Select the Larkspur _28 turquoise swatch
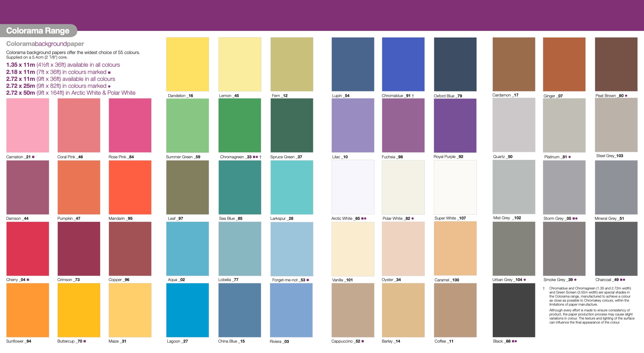This screenshot has width=644, height=353. tap(291, 187)
